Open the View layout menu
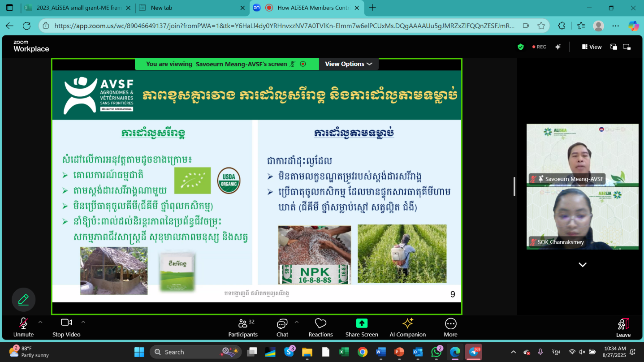This screenshot has width=644, height=362. coord(592,47)
